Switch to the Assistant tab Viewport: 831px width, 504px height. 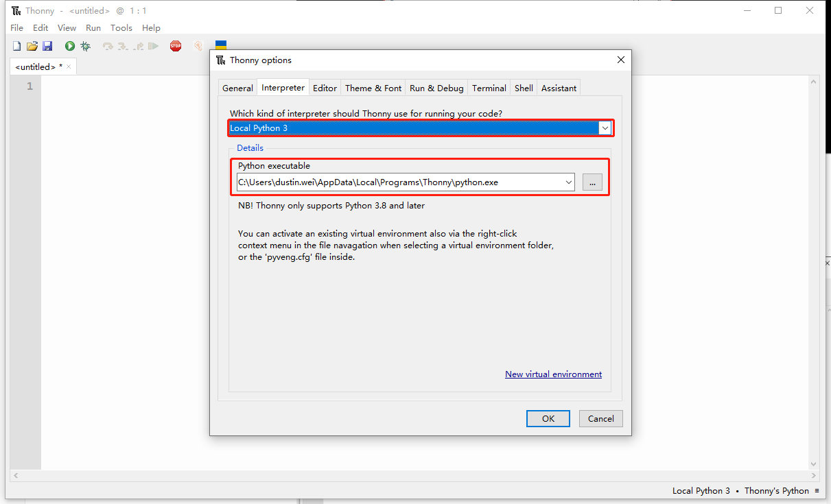click(559, 88)
